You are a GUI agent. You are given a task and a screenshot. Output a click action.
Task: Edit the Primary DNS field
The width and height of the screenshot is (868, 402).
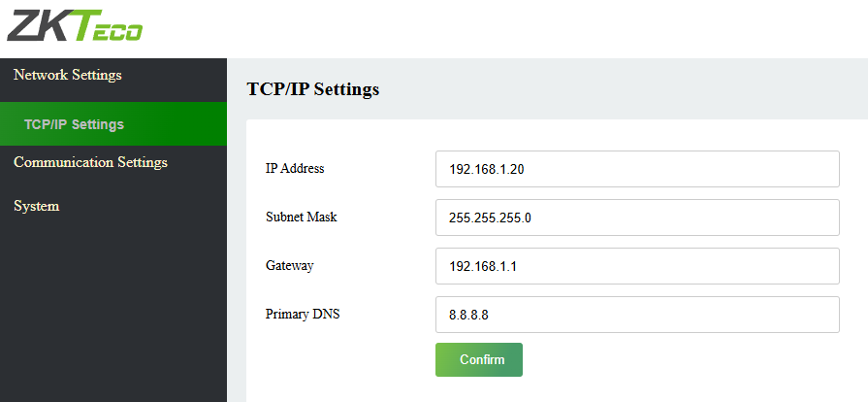(x=636, y=315)
